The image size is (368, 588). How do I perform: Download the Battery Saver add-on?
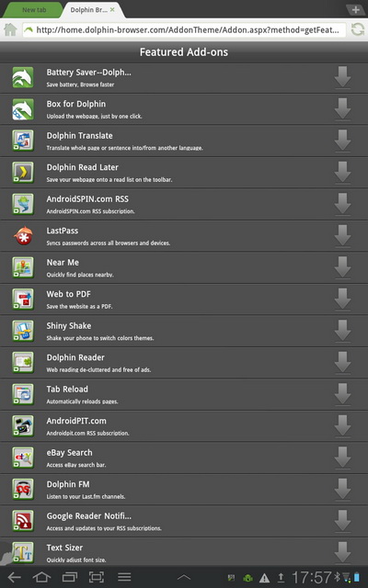(x=342, y=77)
